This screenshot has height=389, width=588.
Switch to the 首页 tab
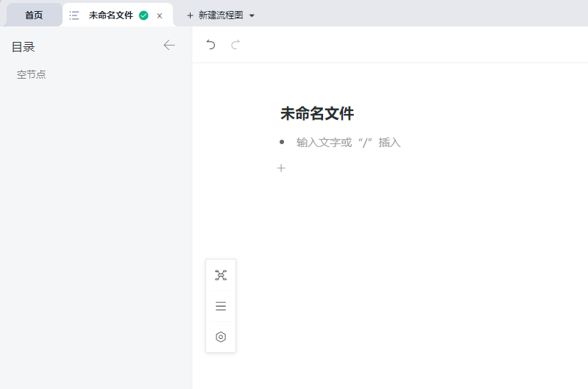pyautogui.click(x=34, y=15)
